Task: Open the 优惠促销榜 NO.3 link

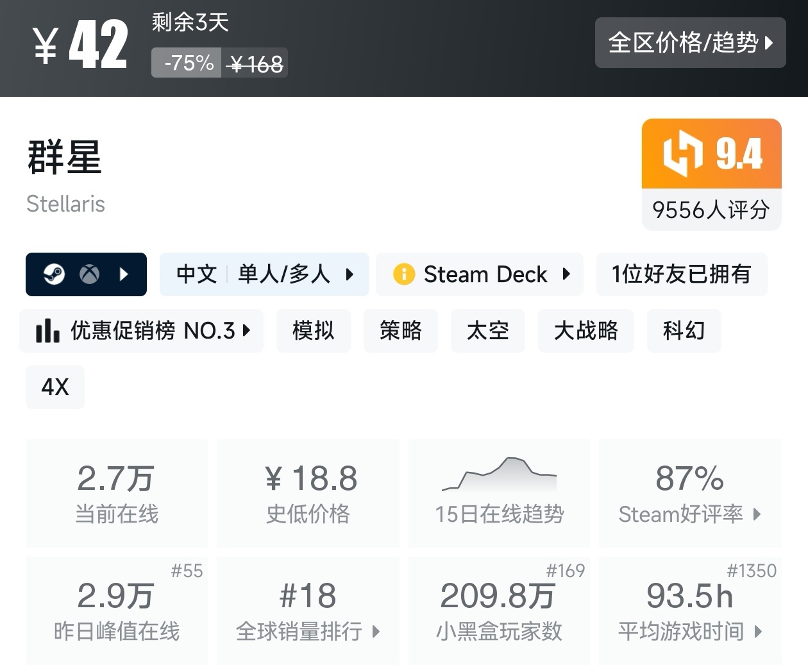Action: click(141, 331)
